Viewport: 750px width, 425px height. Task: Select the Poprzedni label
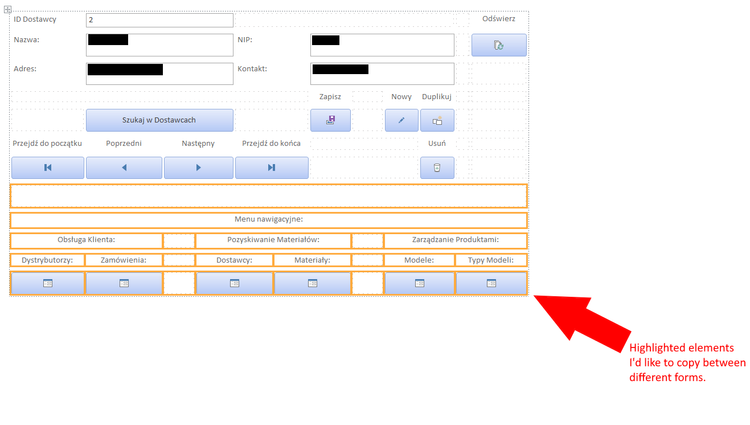(x=124, y=143)
